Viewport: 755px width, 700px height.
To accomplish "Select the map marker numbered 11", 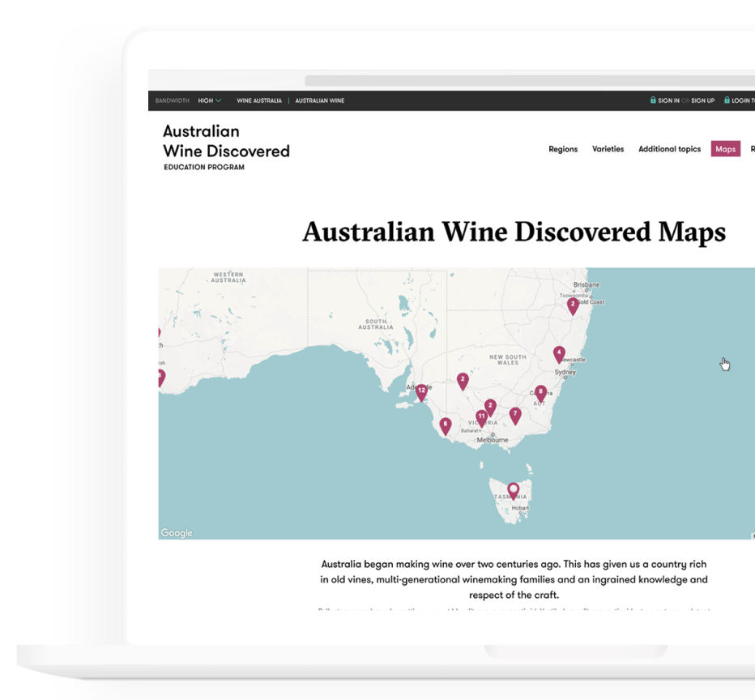I will [481, 417].
